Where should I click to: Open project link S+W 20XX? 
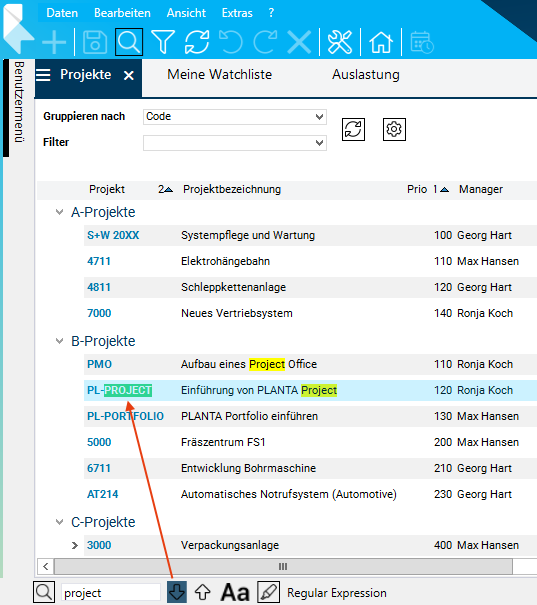pyautogui.click(x=113, y=235)
